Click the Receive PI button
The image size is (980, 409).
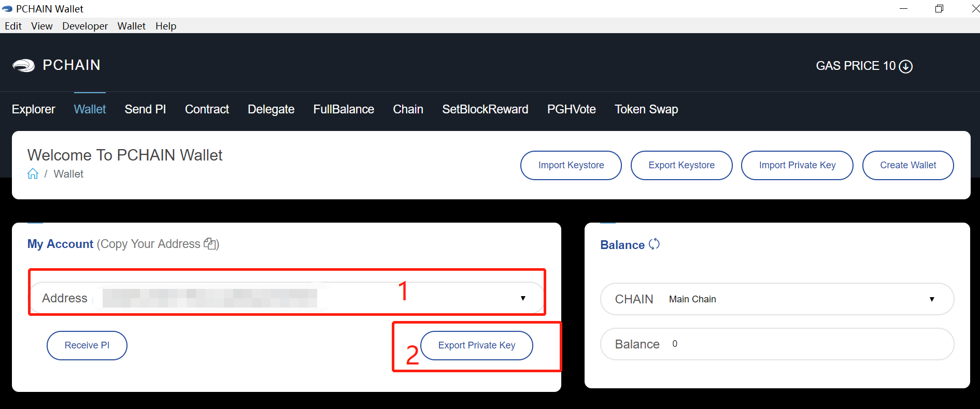click(87, 345)
